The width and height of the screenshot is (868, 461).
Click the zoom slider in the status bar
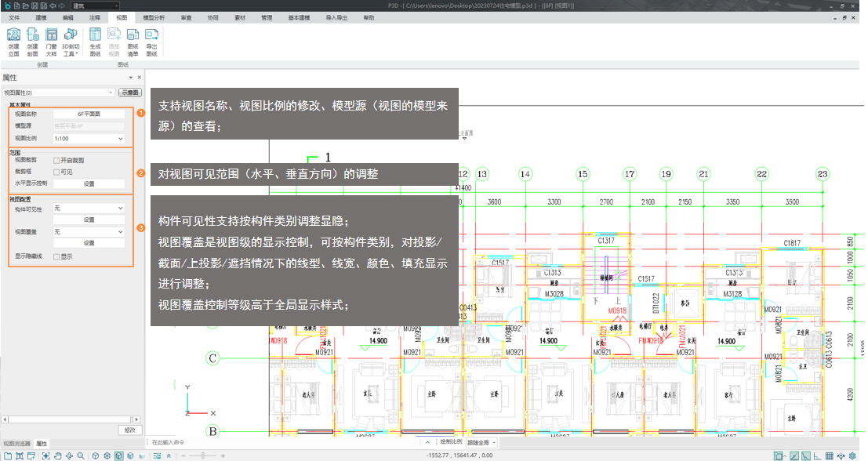pos(204,456)
